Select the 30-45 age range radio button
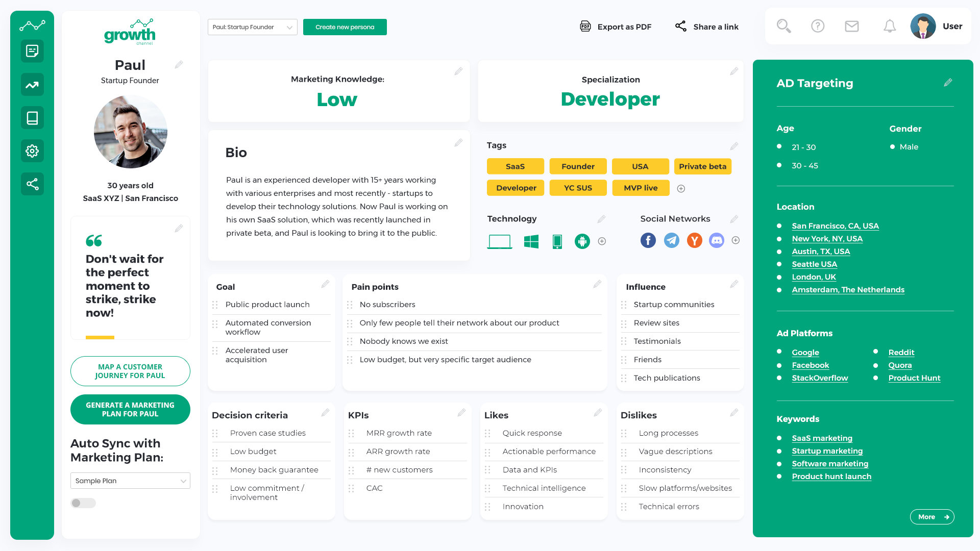 781,165
